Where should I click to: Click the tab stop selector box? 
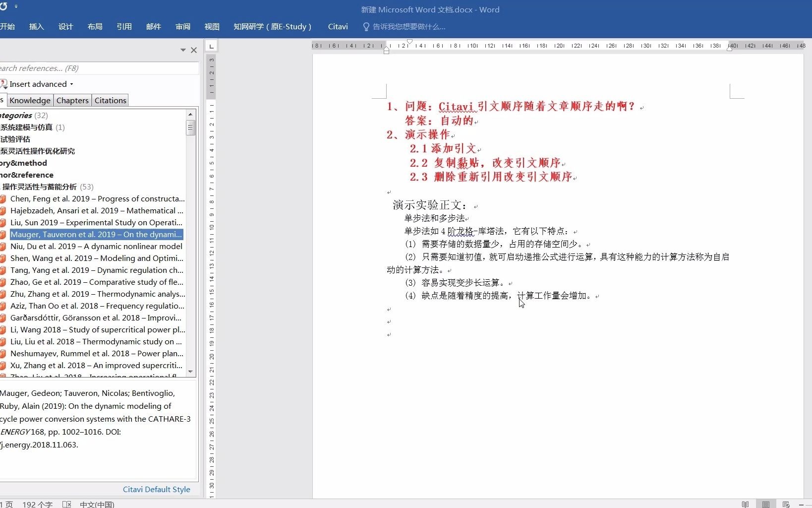211,47
